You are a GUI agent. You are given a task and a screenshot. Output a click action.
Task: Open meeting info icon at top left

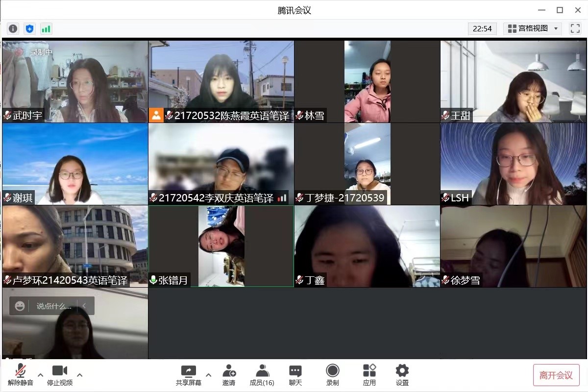pos(13,28)
